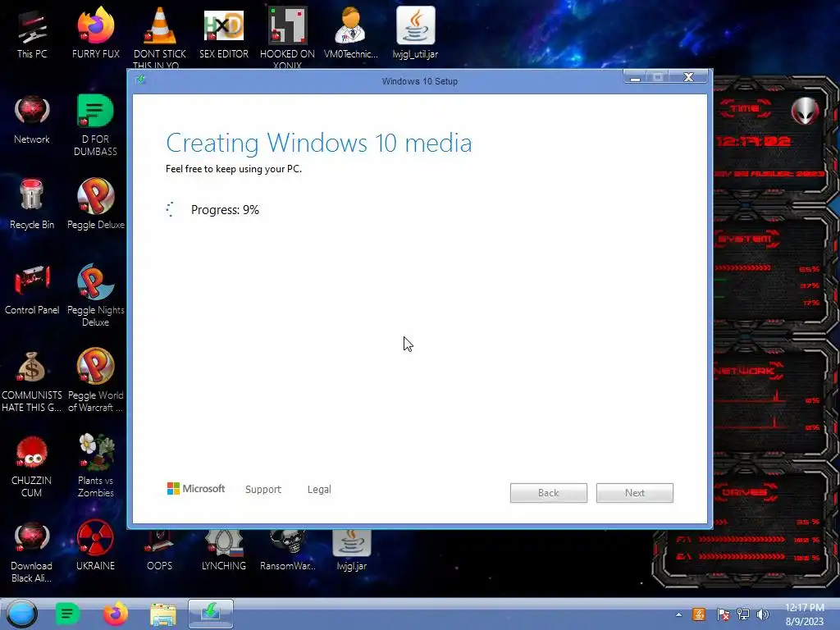The width and height of the screenshot is (840, 630).
Task: Open File Explorer from the taskbar
Action: [163, 614]
